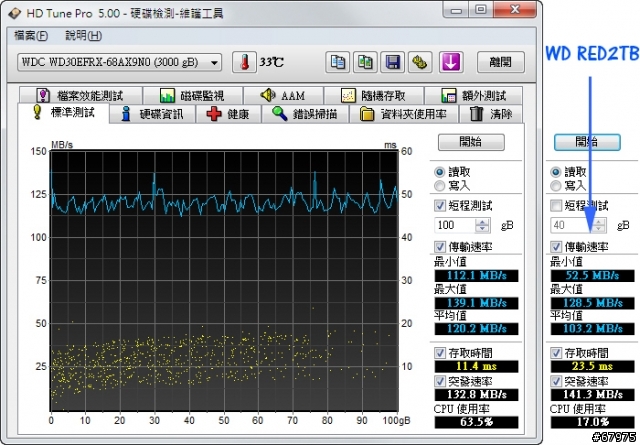Open the 說明(H) menu
640x445 pixels.
coord(84,36)
